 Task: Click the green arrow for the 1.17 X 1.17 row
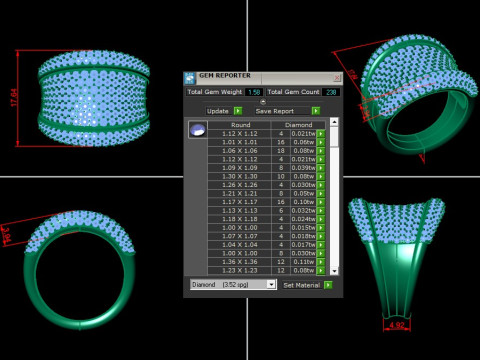[321, 202]
